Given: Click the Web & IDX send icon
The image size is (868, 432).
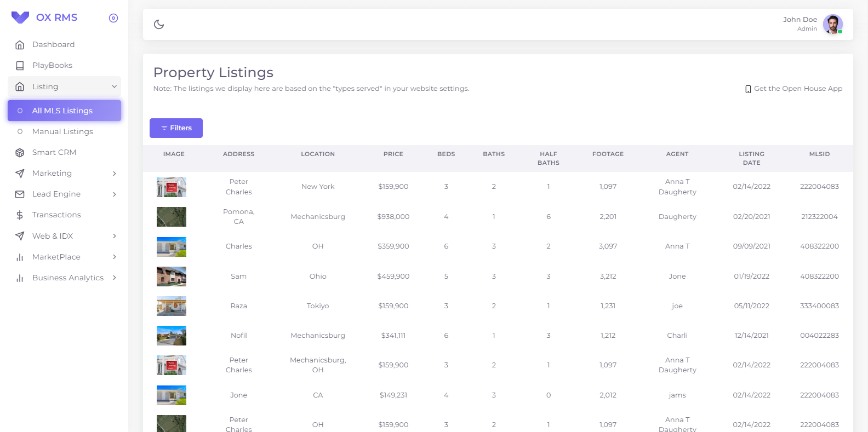Looking at the screenshot, I should coord(20,236).
